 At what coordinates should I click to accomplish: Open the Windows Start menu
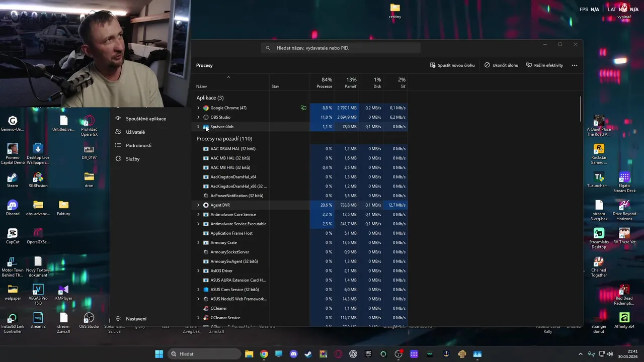pos(159,354)
